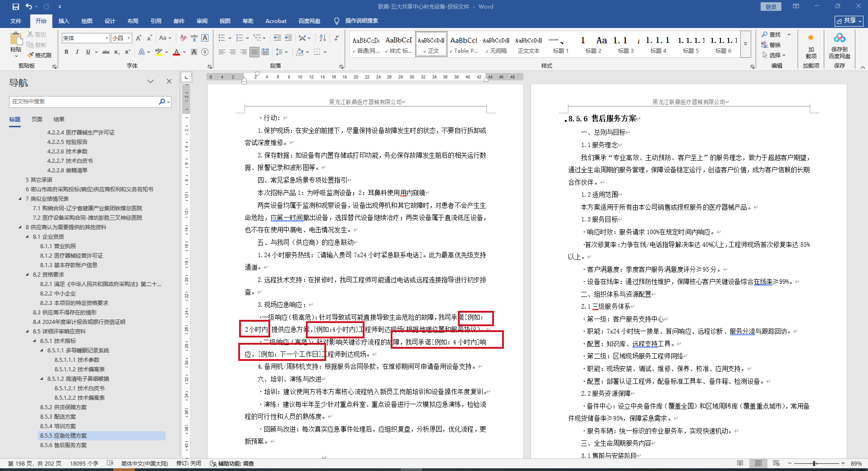Apply borders using the borders icon
This screenshot has width=868, height=471.
pos(317,52)
